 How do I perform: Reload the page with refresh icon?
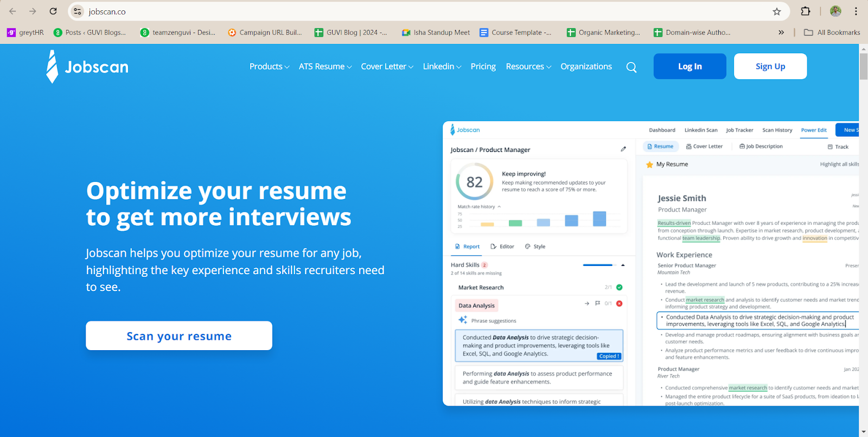click(53, 11)
